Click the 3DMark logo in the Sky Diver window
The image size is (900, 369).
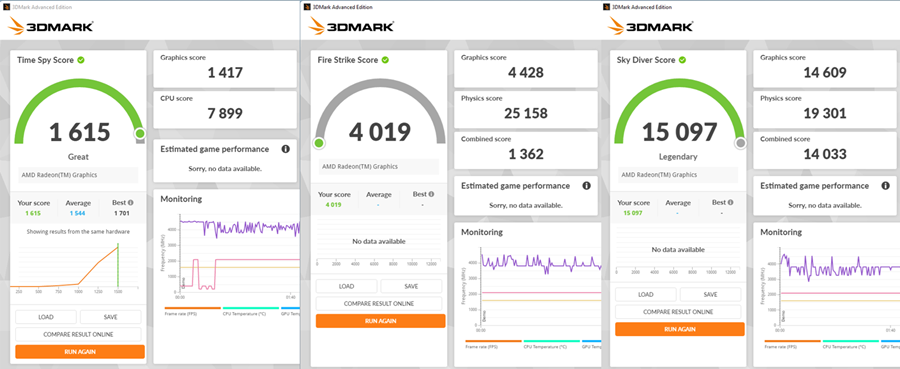click(x=651, y=26)
